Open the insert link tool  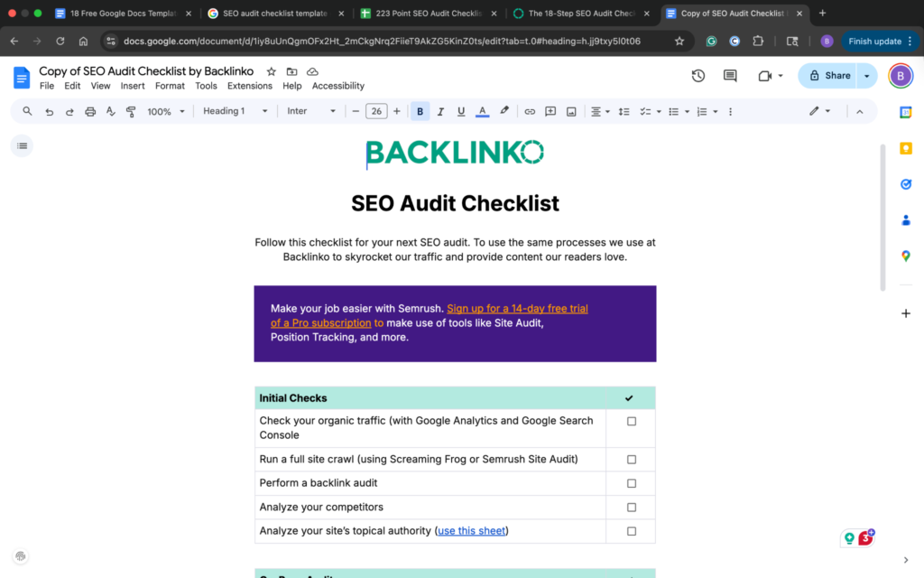pyautogui.click(x=530, y=110)
